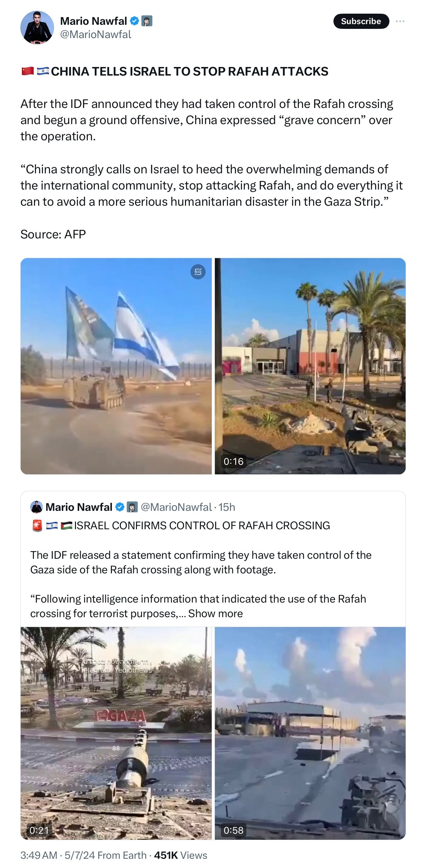Click the 451K Views count
Screen dimensions: 425x868
coord(181,855)
